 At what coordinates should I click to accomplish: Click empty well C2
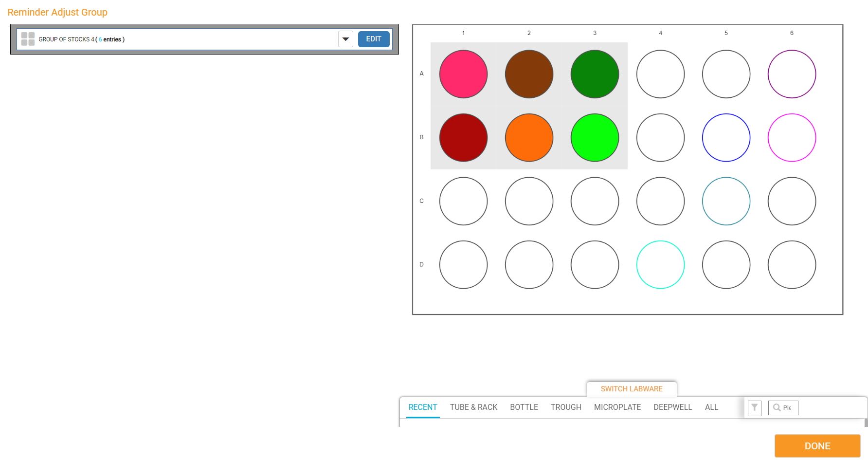(529, 201)
